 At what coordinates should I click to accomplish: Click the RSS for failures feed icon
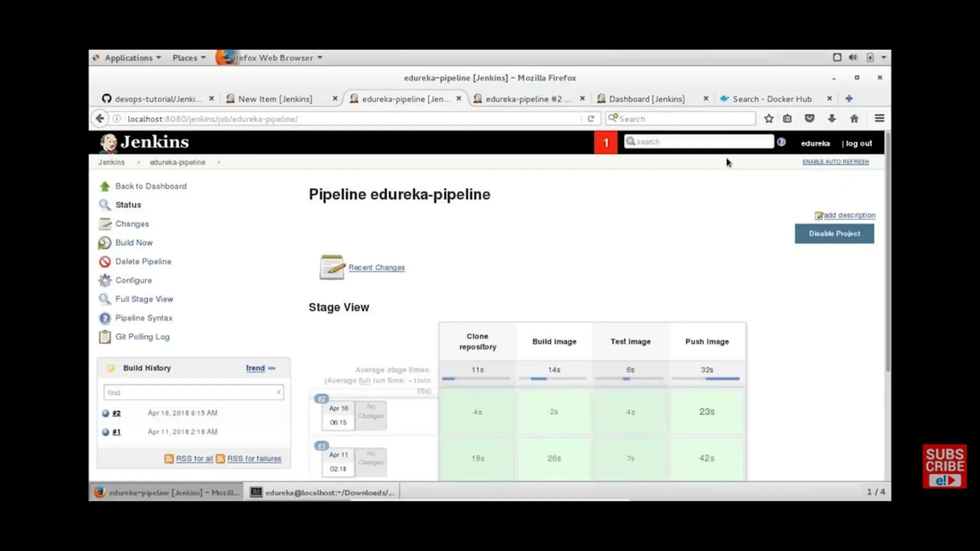coord(220,459)
